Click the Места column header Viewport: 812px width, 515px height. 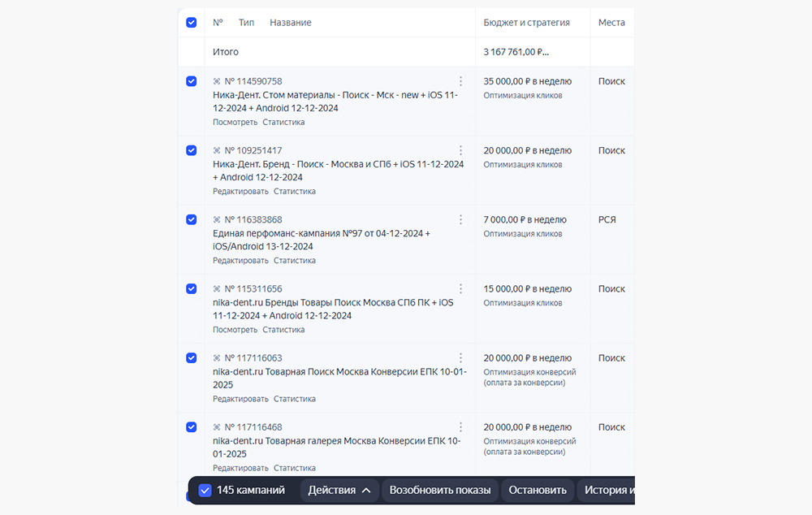point(611,22)
